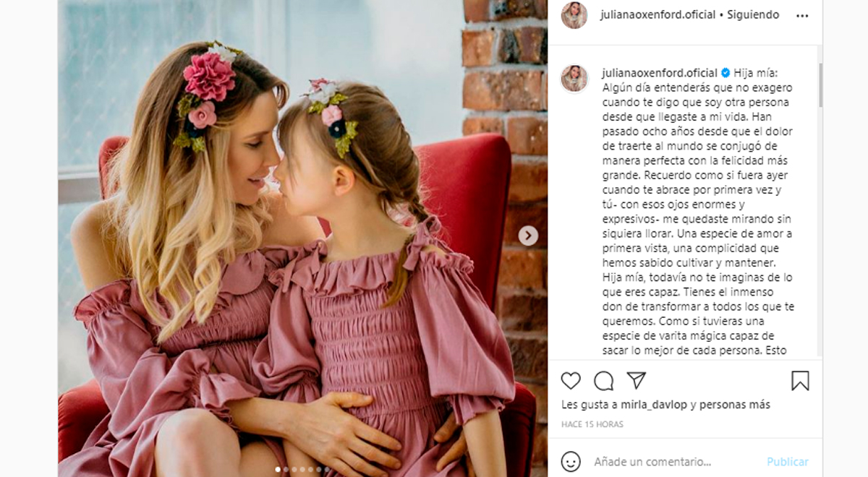Open three-dot more options menu

click(x=802, y=15)
